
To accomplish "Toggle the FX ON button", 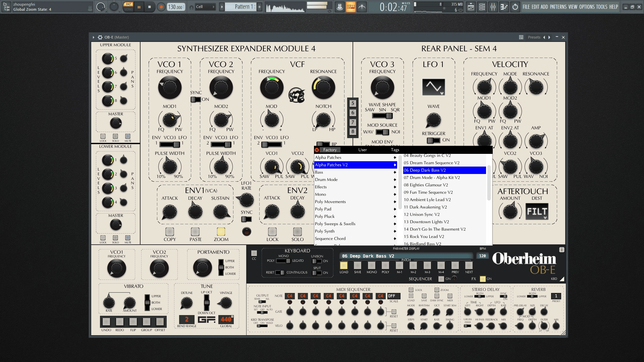I will tap(483, 279).
